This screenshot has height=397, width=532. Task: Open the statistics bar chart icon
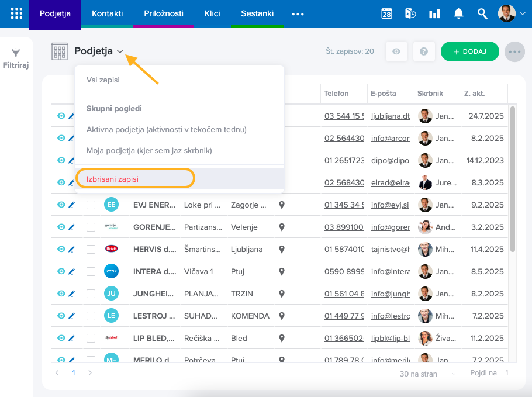pyautogui.click(x=434, y=14)
